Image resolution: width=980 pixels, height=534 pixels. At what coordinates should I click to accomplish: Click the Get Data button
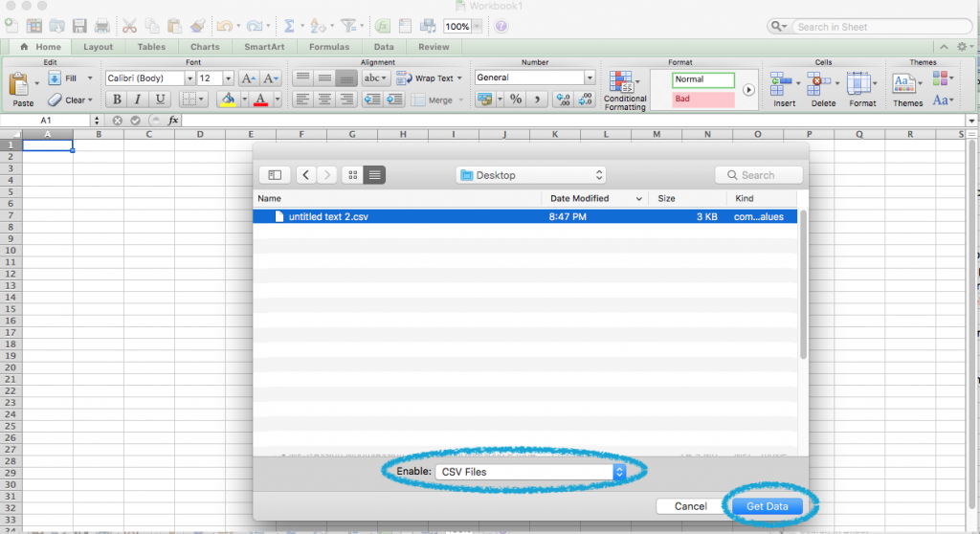(x=768, y=505)
